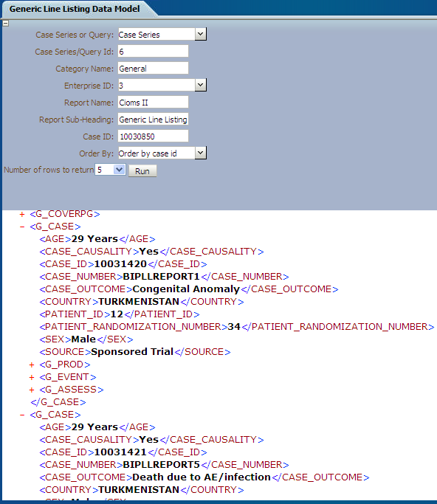Image resolution: width=437 pixels, height=504 pixels.
Task: Click the Case Series/Query Id field
Action: pyautogui.click(x=153, y=52)
